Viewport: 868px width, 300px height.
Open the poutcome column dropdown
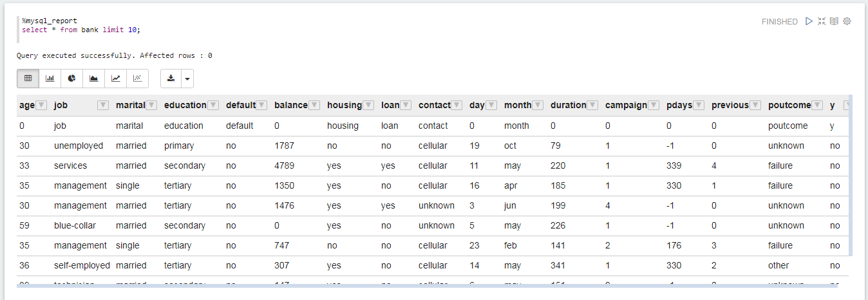(817, 105)
